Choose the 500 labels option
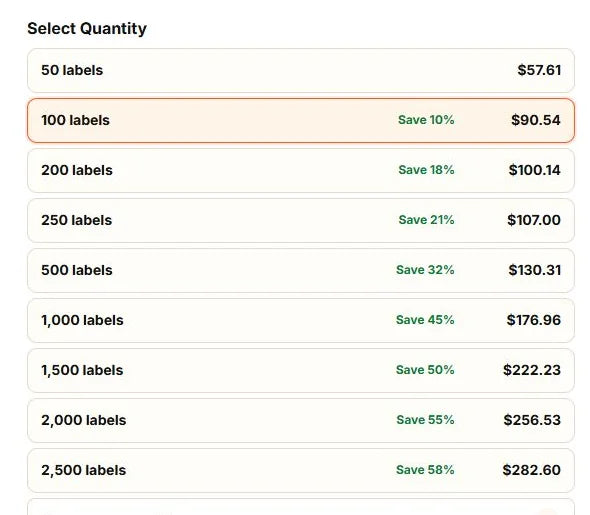The width and height of the screenshot is (590, 515). (x=301, y=270)
